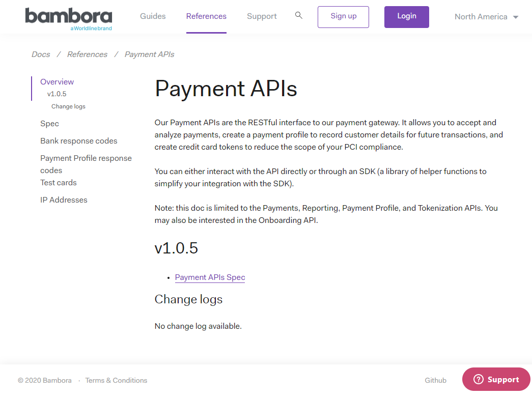The image size is (532, 398).
Task: Open the pink Support help button
Action: 496,379
